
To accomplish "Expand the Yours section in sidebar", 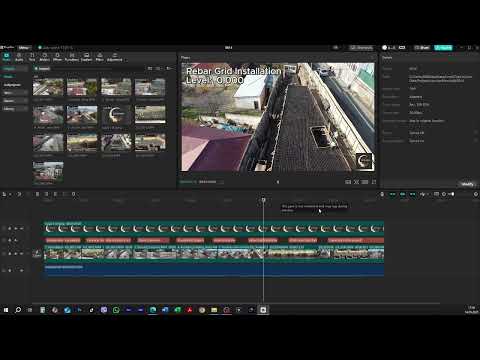I will (15, 93).
